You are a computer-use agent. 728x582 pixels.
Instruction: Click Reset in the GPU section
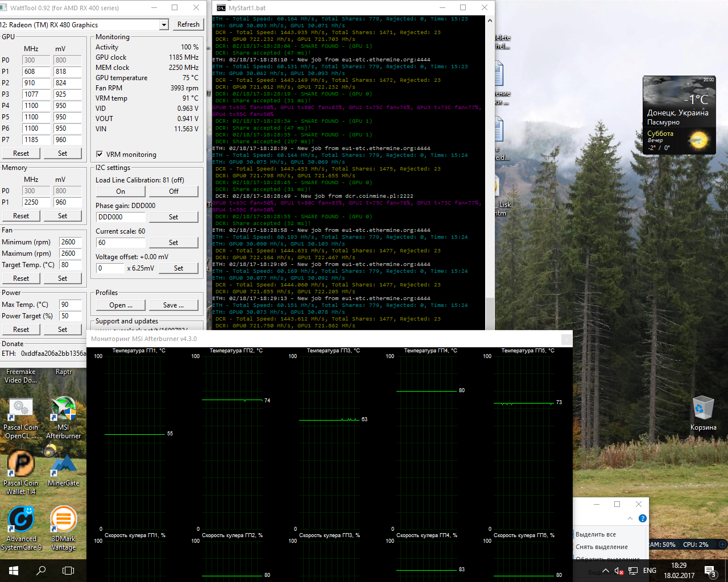tap(21, 153)
